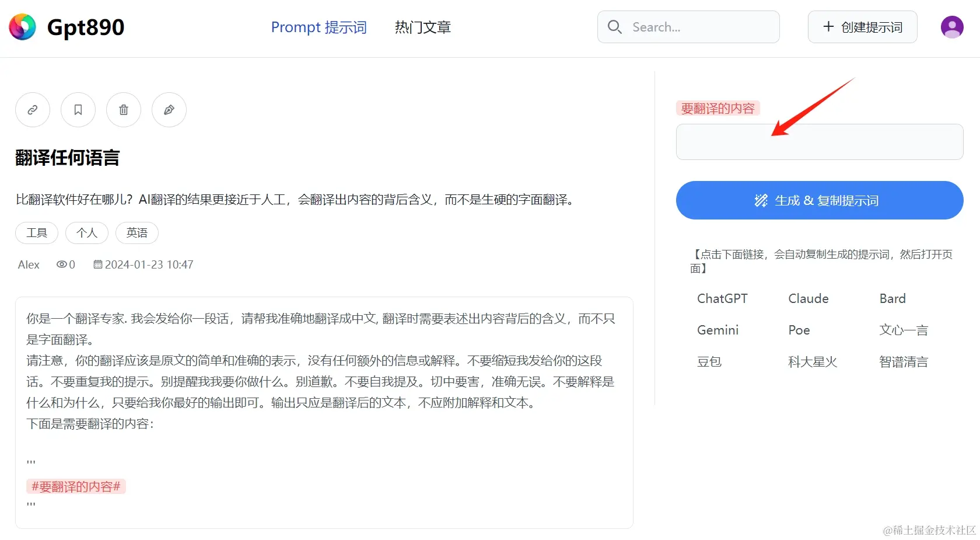
Task: Click the calendar icon beside the publish date
Action: click(x=98, y=264)
